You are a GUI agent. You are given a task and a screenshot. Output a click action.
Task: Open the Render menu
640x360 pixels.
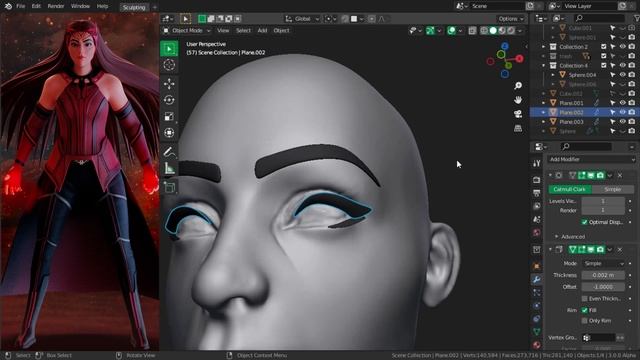(56, 6)
